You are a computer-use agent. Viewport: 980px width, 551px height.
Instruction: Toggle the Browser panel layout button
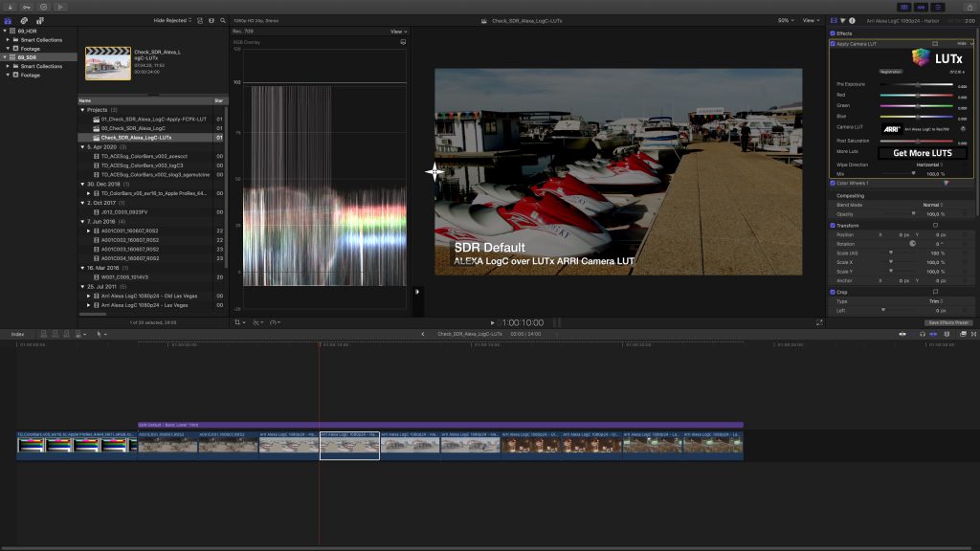coord(903,7)
